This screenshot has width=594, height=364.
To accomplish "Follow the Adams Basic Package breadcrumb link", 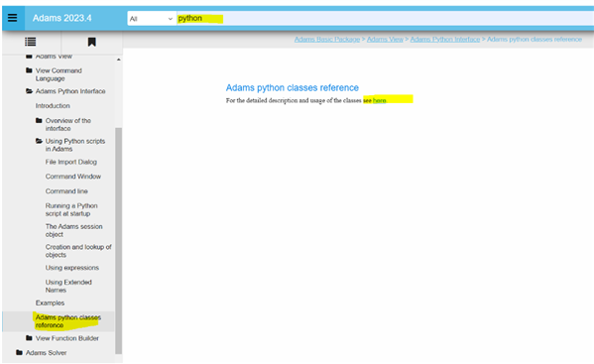I will click(327, 39).
